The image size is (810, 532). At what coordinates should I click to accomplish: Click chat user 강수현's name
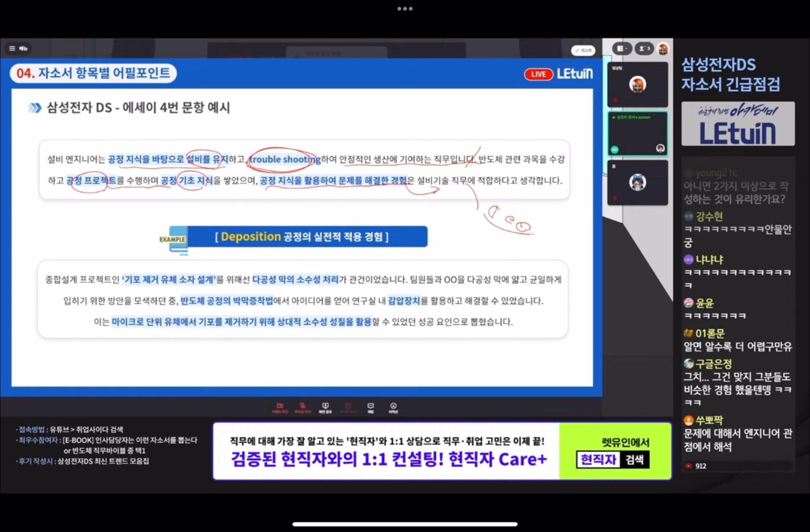click(x=709, y=217)
